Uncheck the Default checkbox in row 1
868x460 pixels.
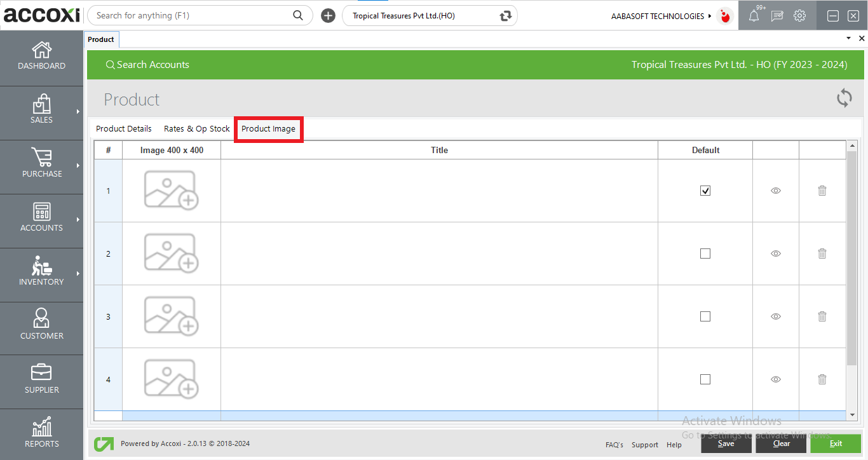tap(705, 191)
